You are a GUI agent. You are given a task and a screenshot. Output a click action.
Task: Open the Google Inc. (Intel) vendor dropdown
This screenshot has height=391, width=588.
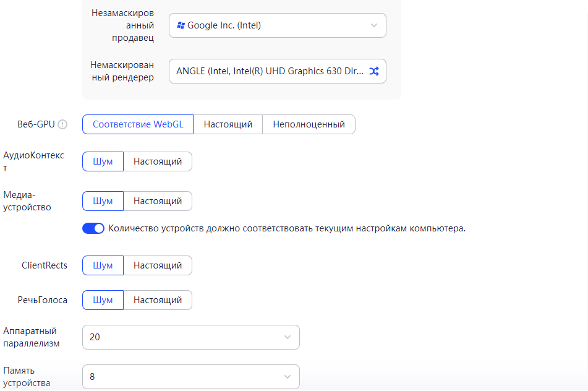point(277,25)
